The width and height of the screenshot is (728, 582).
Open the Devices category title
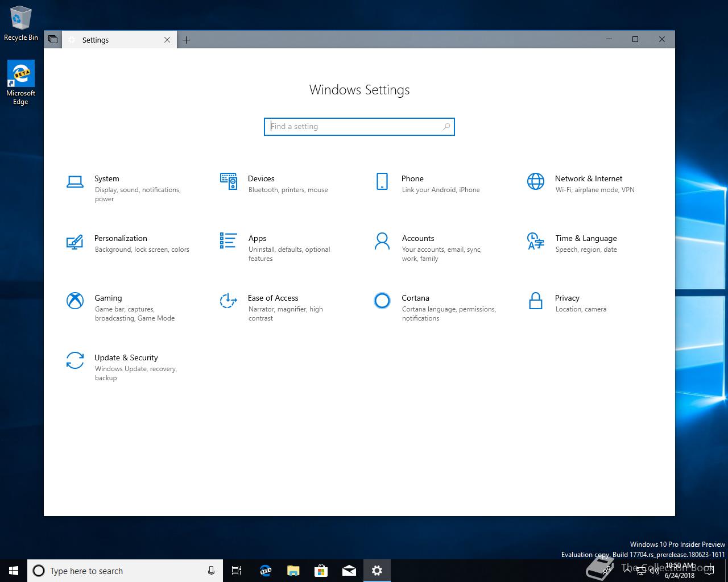click(261, 178)
